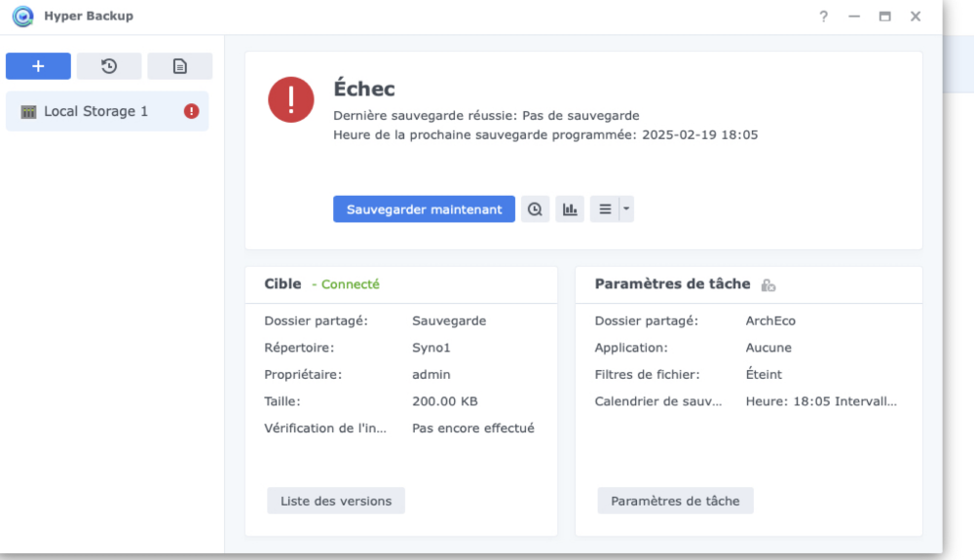Viewport: 974px width, 560px height.
Task: Click the lock icon next to Paramètres de tâche heading
Action: click(768, 285)
